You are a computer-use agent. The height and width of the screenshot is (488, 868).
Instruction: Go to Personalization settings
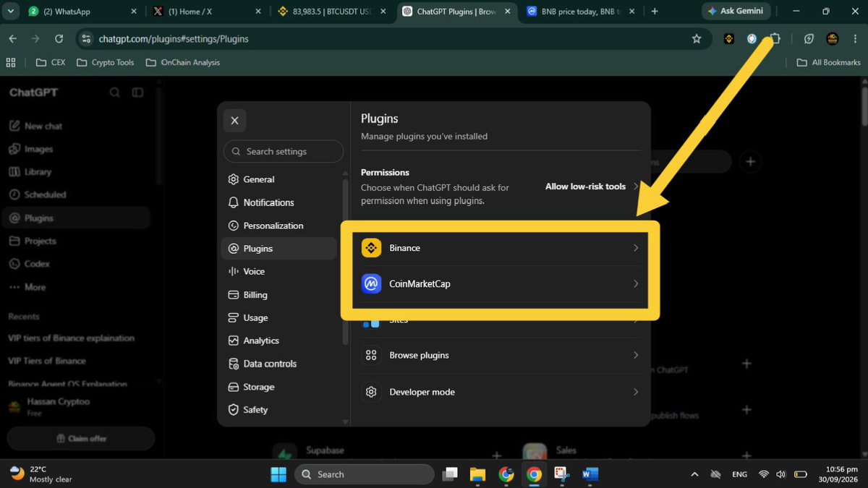click(x=280, y=226)
